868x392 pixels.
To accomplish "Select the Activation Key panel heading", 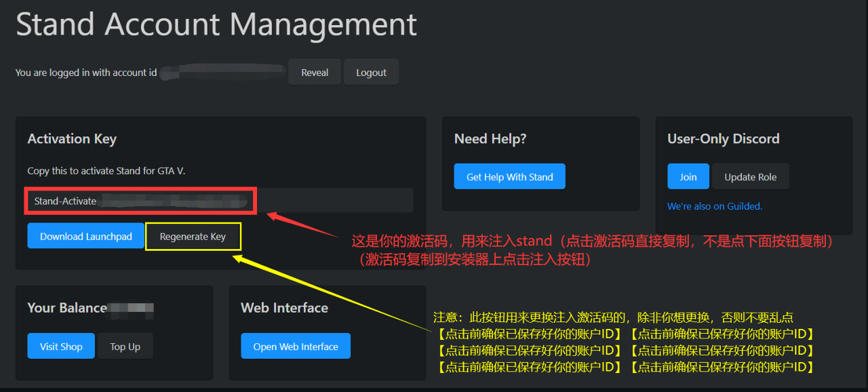I will (x=72, y=139).
